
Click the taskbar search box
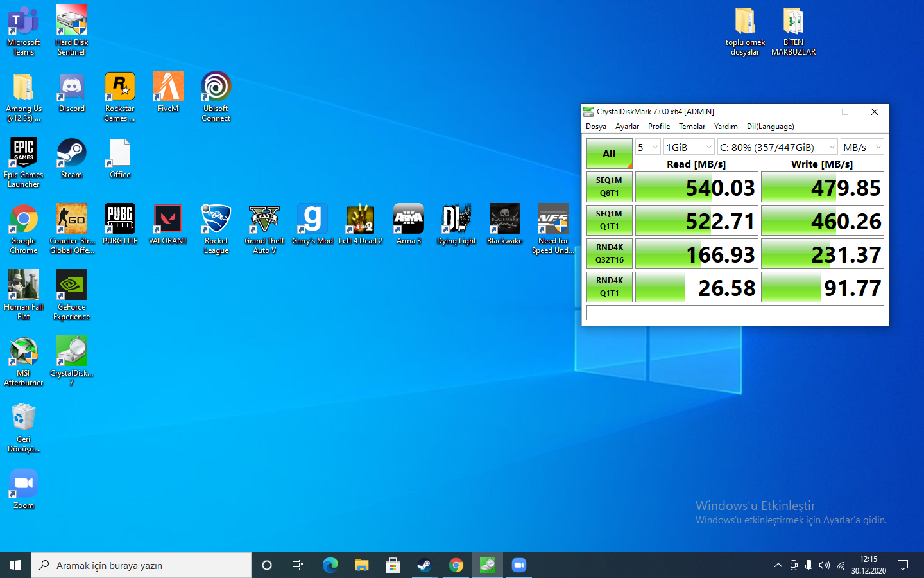pyautogui.click(x=141, y=565)
